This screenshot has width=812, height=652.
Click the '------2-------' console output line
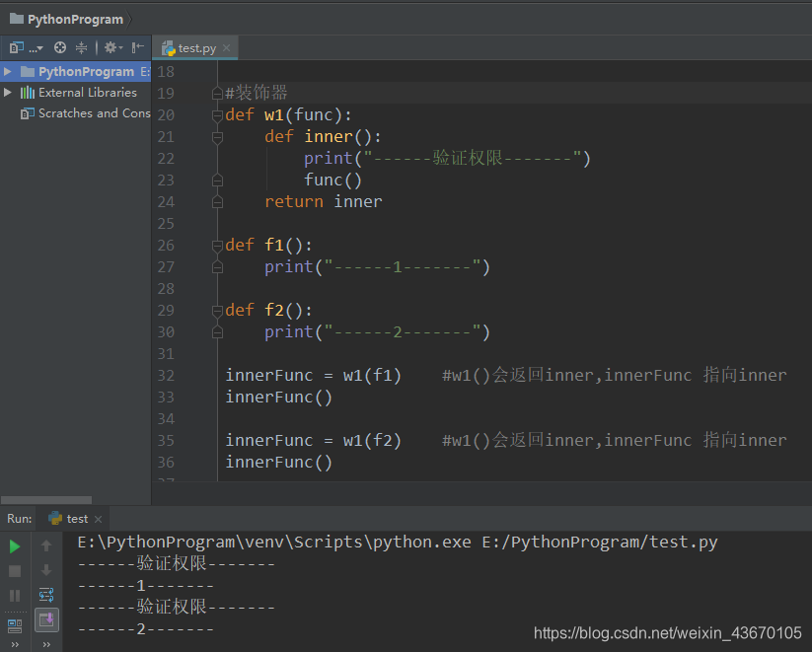point(145,629)
